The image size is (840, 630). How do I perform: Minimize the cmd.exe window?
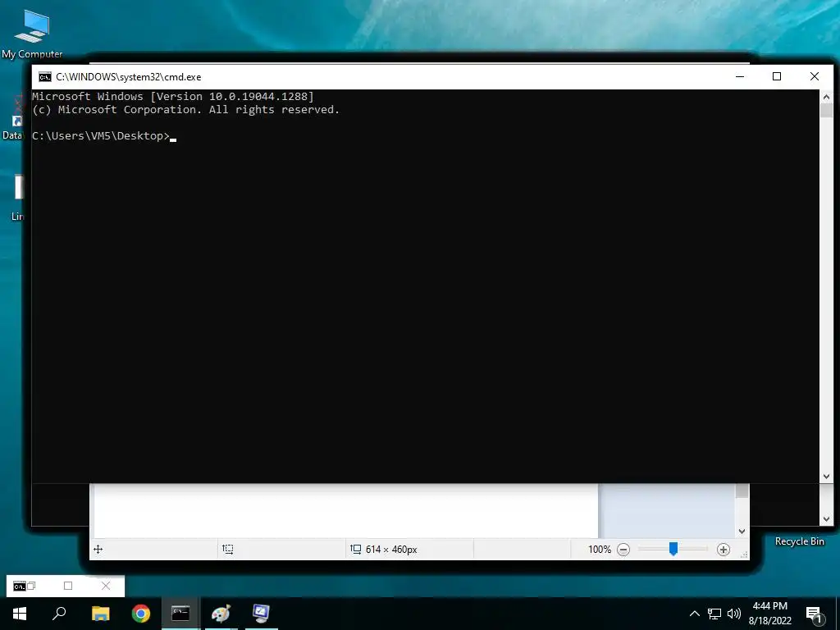point(740,76)
